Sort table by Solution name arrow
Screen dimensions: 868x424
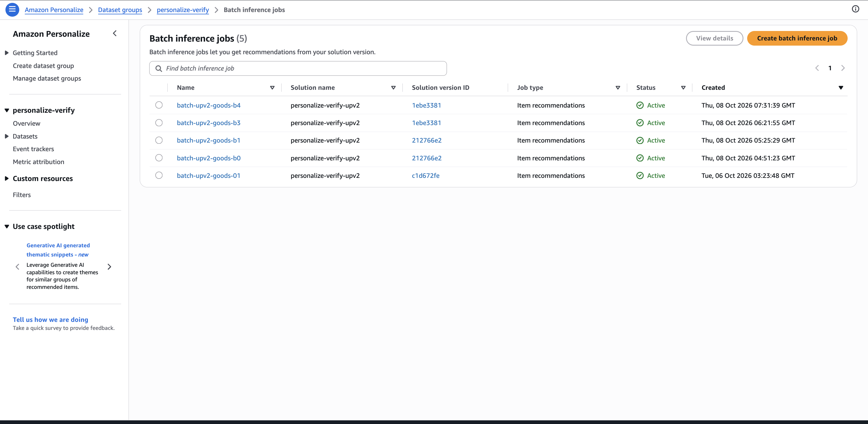pos(393,87)
